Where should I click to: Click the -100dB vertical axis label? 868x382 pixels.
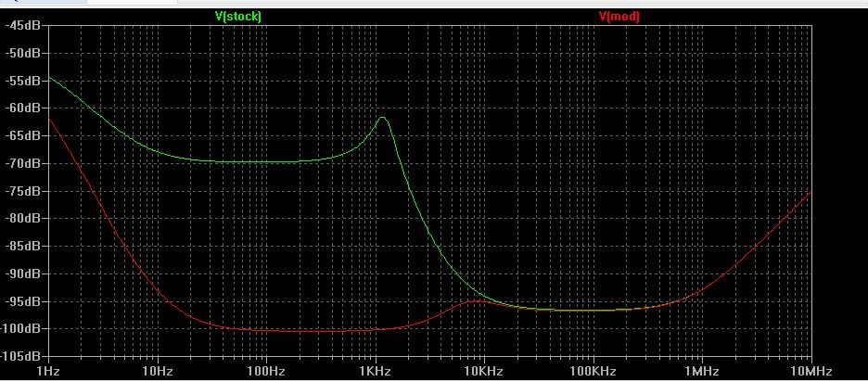(x=21, y=329)
